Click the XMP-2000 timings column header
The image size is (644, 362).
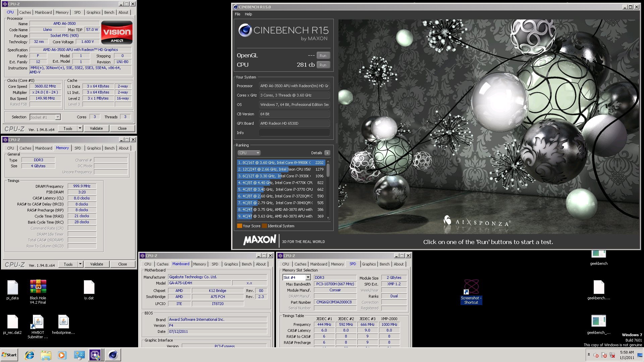[x=389, y=319]
